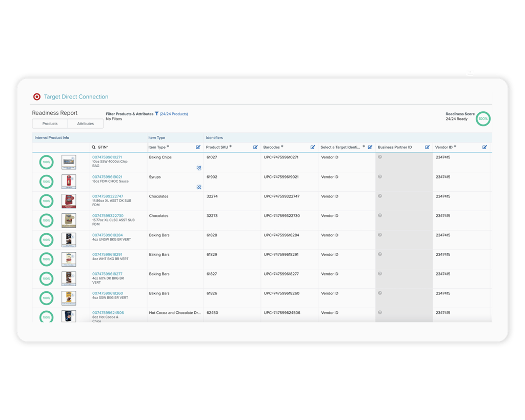Image resolution: width=525 pixels, height=420 pixels.
Task: Click thumbnail for 4oz WHT BKG BR VERT
Action: 69,259
